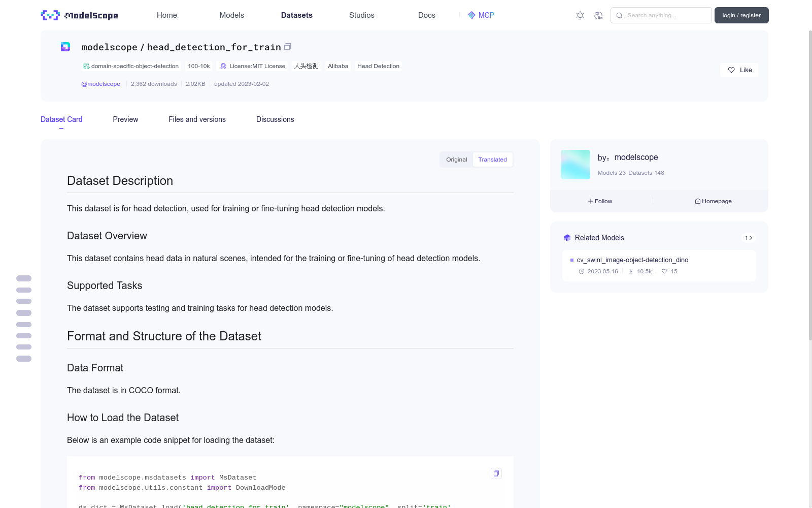Click the page vertical scrollbar

[x=810, y=185]
